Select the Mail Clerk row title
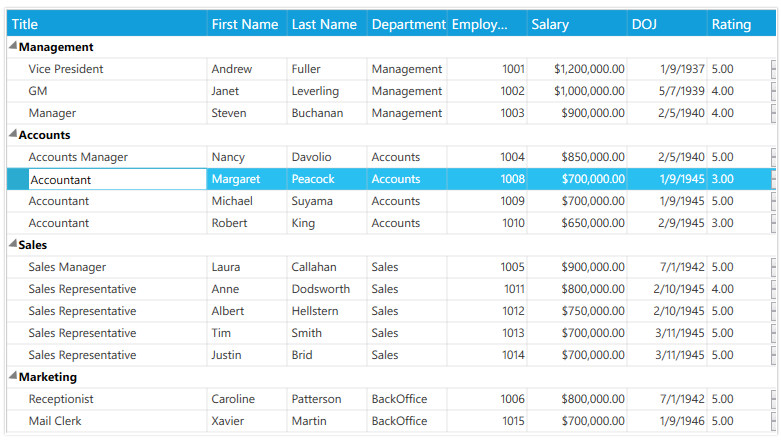 [x=55, y=421]
